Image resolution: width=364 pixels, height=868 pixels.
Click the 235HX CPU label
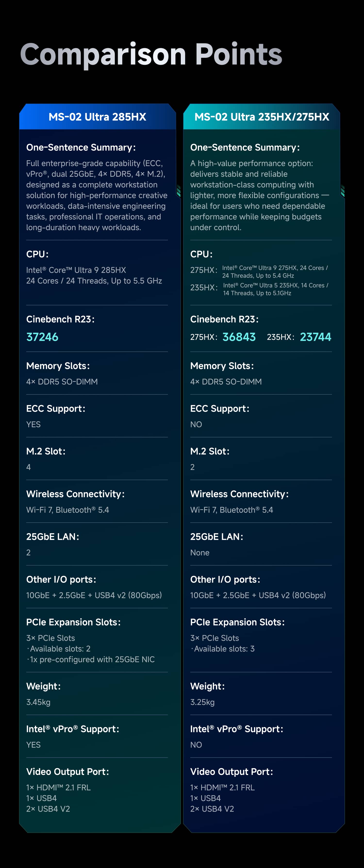click(203, 288)
